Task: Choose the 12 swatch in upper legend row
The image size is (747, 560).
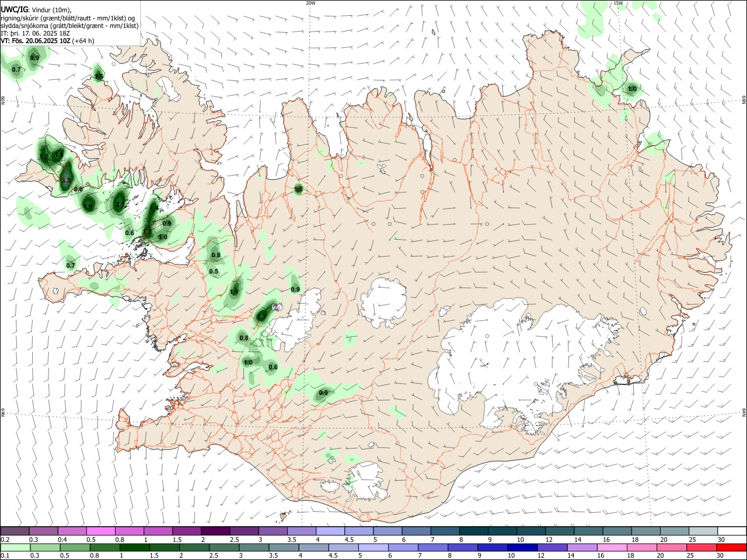Action: tap(560, 531)
